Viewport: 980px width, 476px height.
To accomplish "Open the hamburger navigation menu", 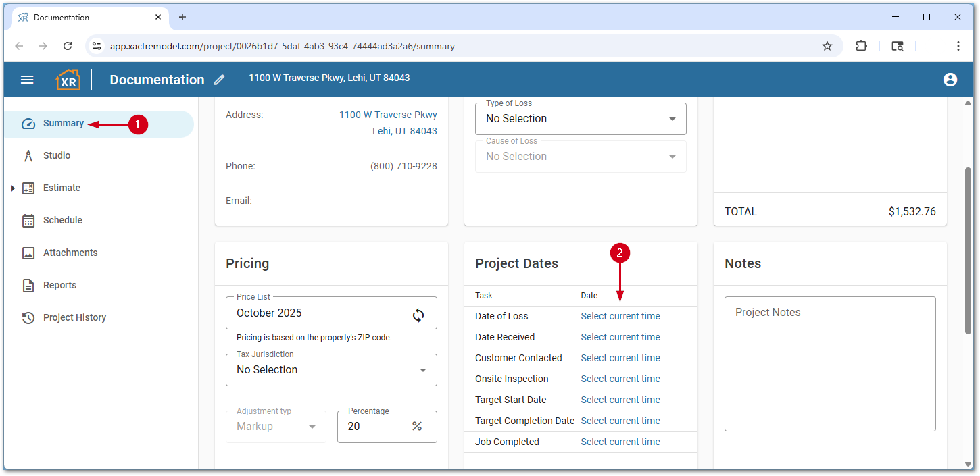I will pos(27,80).
